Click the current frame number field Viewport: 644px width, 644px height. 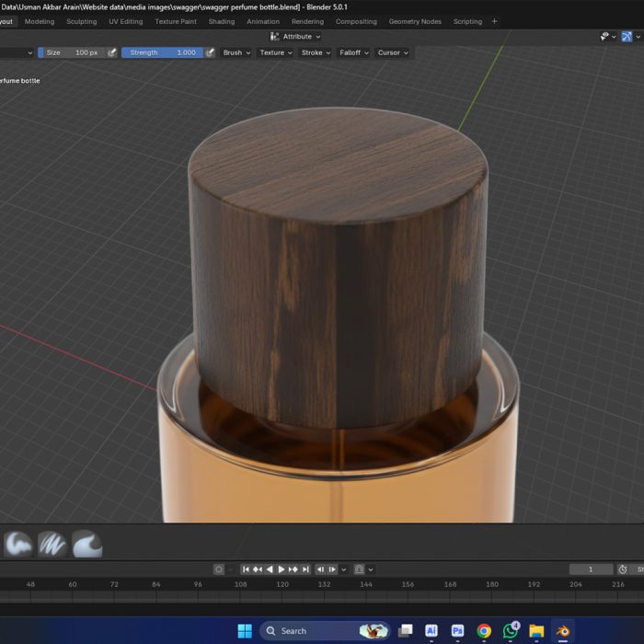[590, 569]
